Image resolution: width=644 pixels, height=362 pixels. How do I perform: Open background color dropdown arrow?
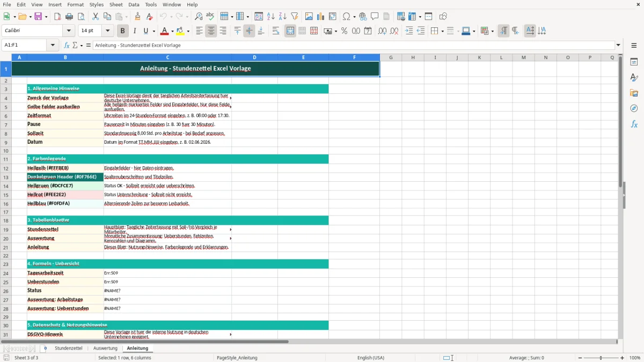(188, 31)
